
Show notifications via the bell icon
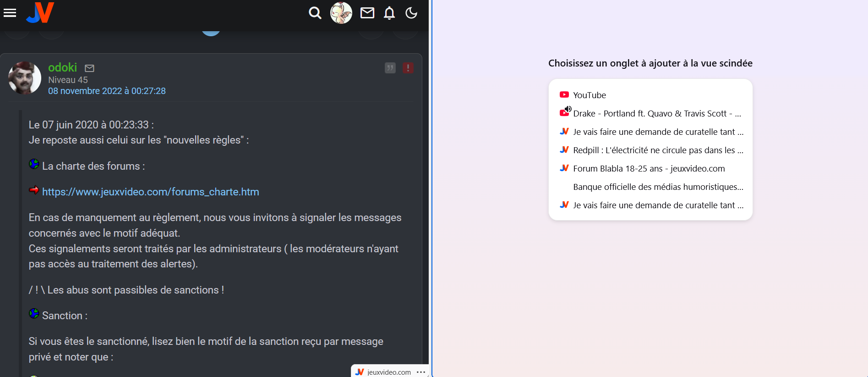[x=389, y=13]
